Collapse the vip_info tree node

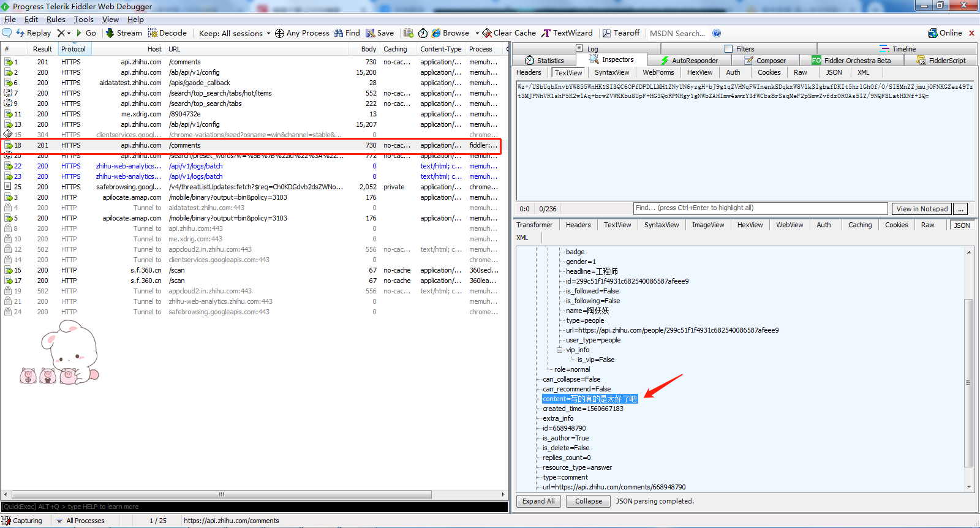tap(559, 350)
